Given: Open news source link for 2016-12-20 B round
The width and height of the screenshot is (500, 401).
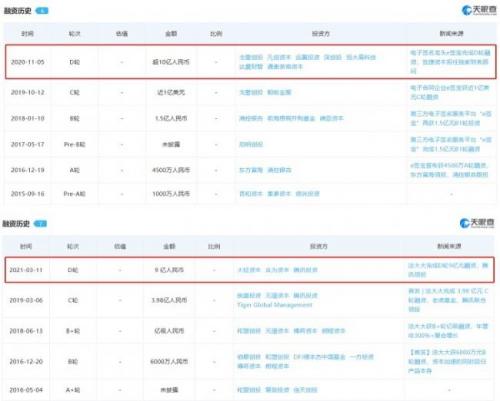Looking at the screenshot, I should (447, 361).
